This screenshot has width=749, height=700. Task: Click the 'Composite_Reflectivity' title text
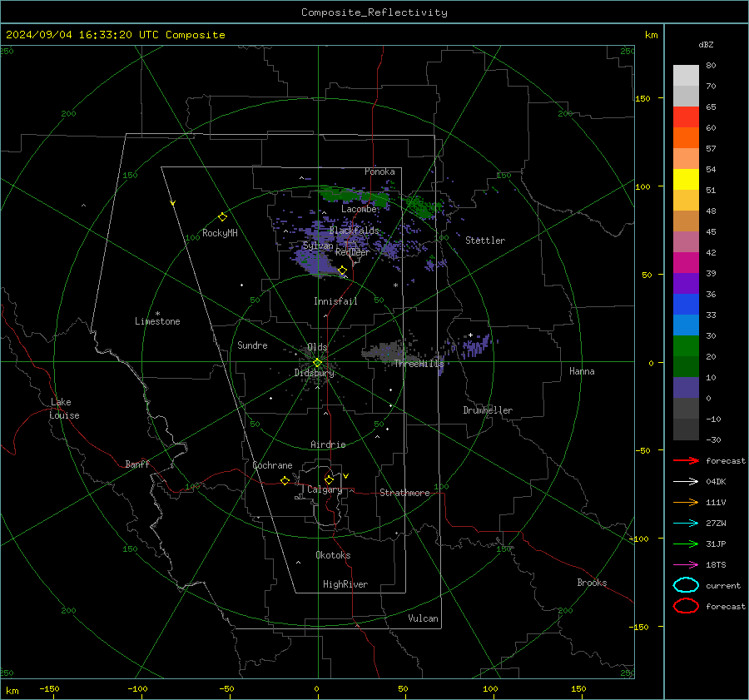(x=374, y=12)
